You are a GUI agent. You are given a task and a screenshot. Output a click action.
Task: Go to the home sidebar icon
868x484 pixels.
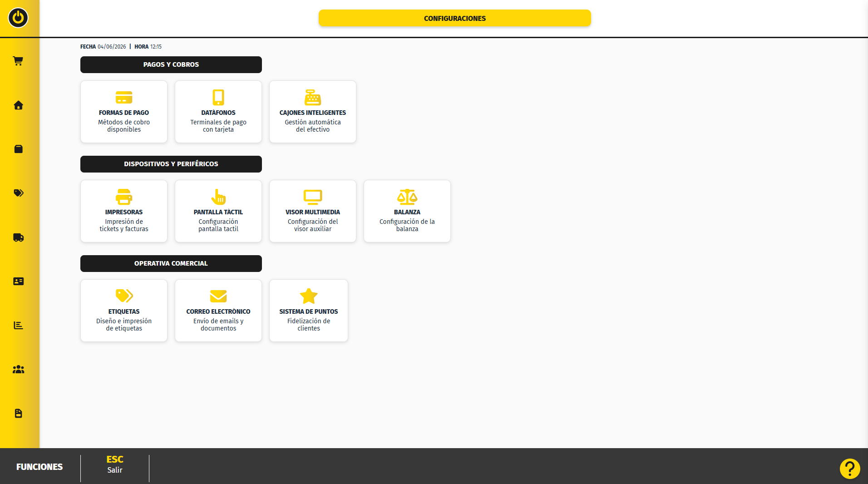pyautogui.click(x=18, y=105)
